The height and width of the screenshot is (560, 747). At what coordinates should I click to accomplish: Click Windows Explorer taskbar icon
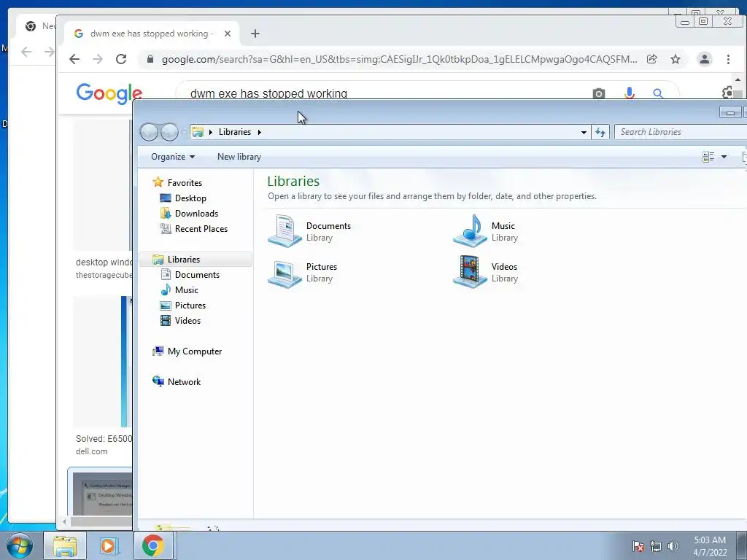point(65,545)
